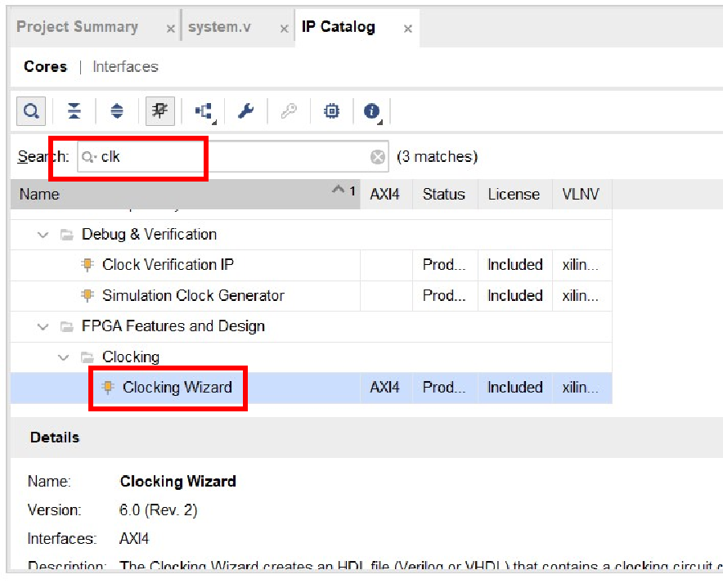This screenshot has height=588, width=723.
Task: Clear the search text with X button
Action: (x=378, y=157)
